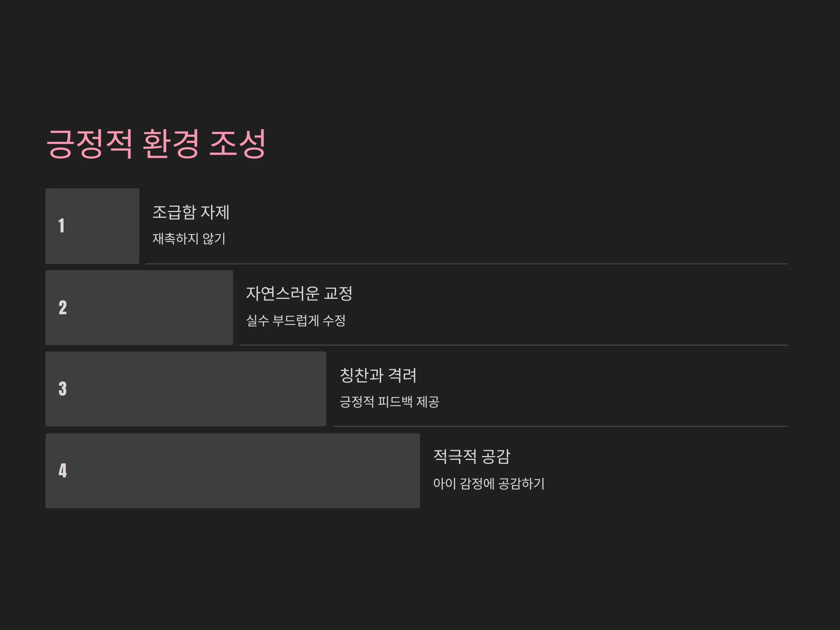Image resolution: width=840 pixels, height=630 pixels.
Task: Select the subtitle 긍정적 피드백 제공
Action: pyautogui.click(x=389, y=402)
